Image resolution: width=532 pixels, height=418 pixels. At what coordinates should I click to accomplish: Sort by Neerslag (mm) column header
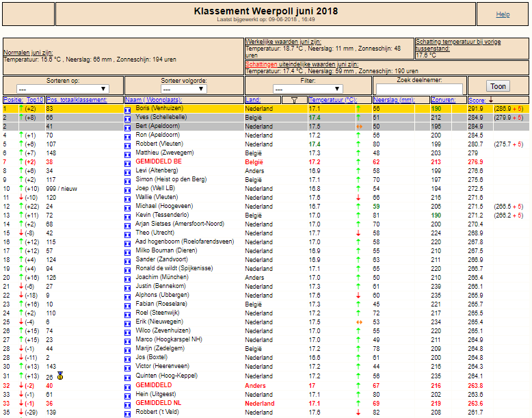click(397, 100)
